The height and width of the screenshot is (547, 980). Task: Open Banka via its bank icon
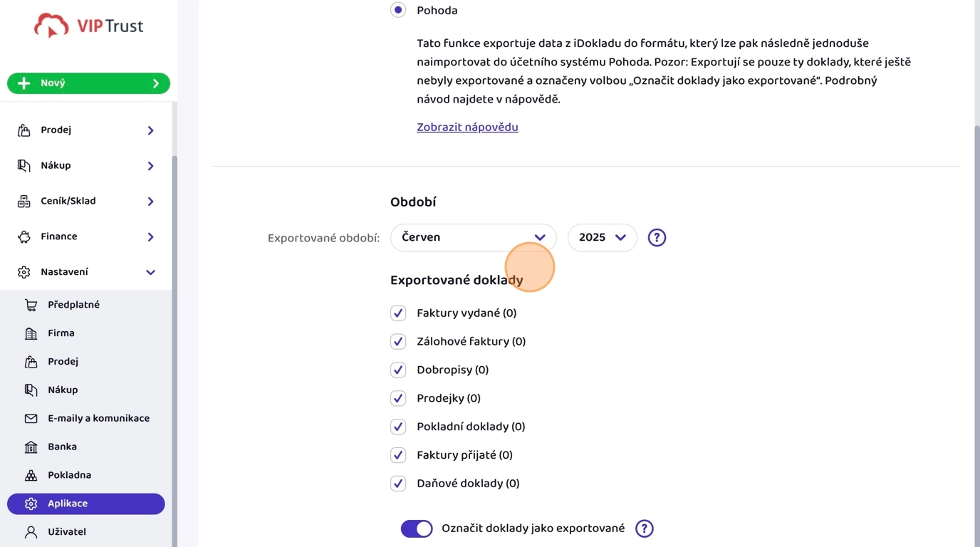click(x=31, y=447)
